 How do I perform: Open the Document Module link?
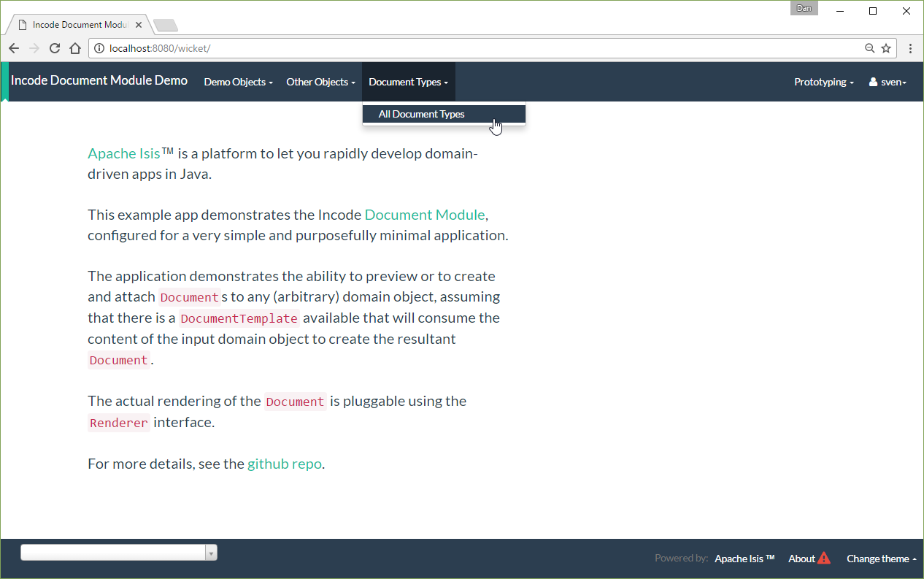point(425,215)
